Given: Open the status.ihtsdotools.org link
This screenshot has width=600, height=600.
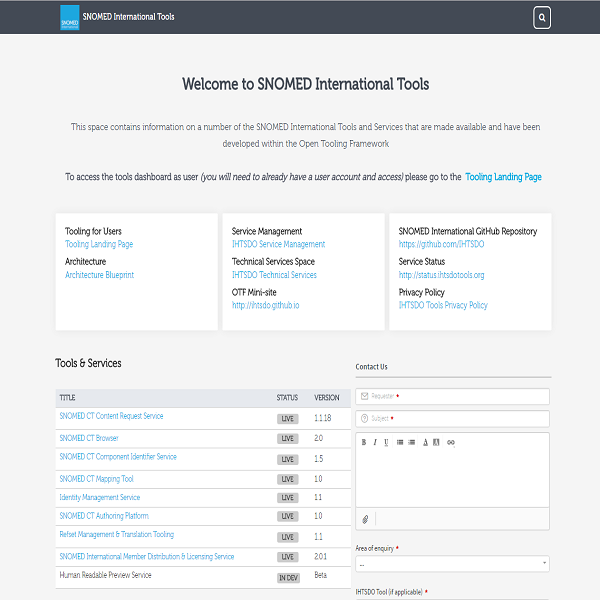Looking at the screenshot, I should 441,275.
